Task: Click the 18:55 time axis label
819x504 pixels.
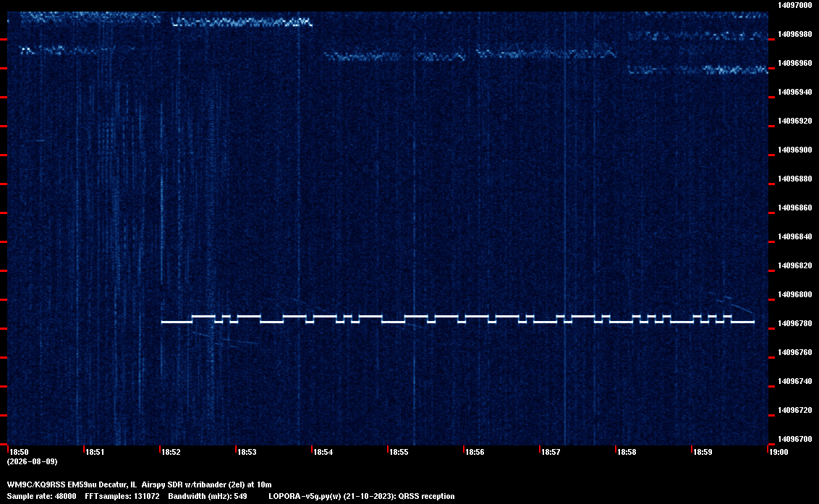Action: point(399,452)
